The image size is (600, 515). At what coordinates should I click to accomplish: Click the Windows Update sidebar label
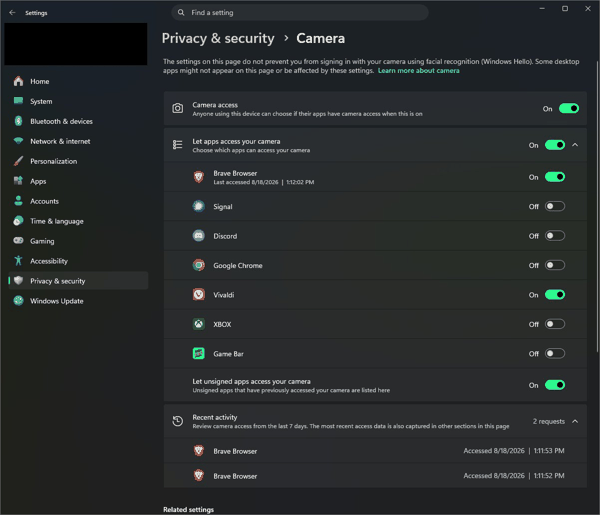tap(57, 301)
